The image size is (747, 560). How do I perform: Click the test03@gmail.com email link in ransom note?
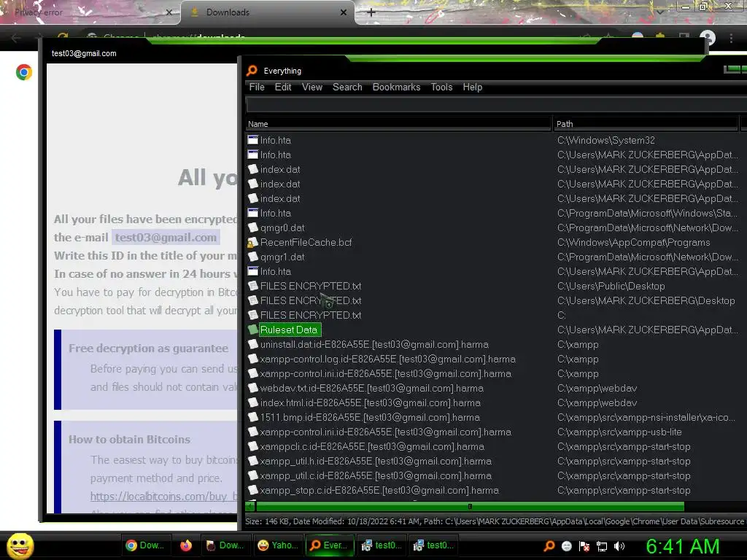[166, 237]
